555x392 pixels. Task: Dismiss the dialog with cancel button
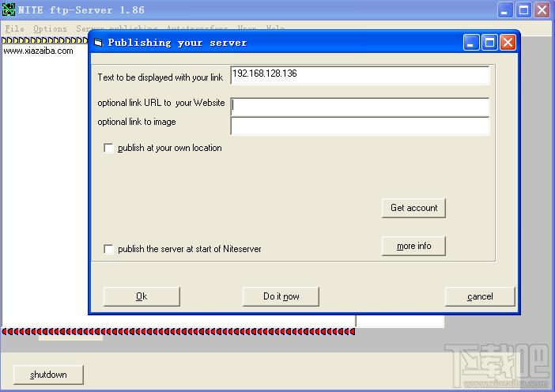click(x=480, y=296)
